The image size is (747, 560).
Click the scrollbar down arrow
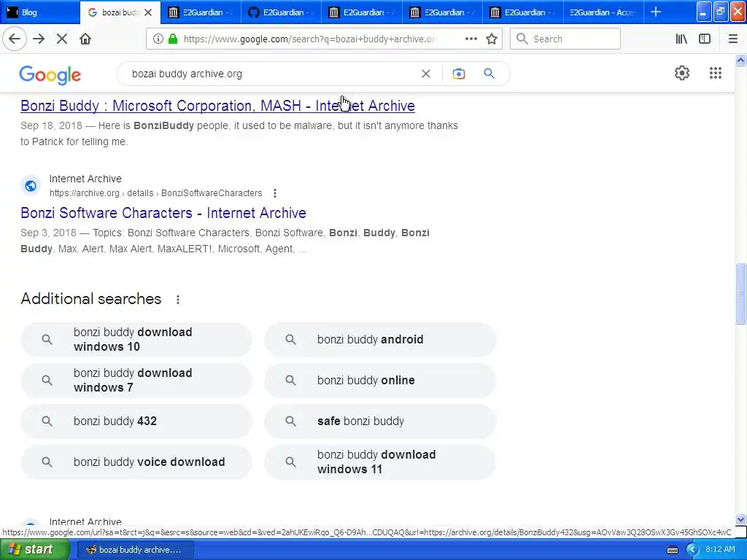pyautogui.click(x=740, y=519)
